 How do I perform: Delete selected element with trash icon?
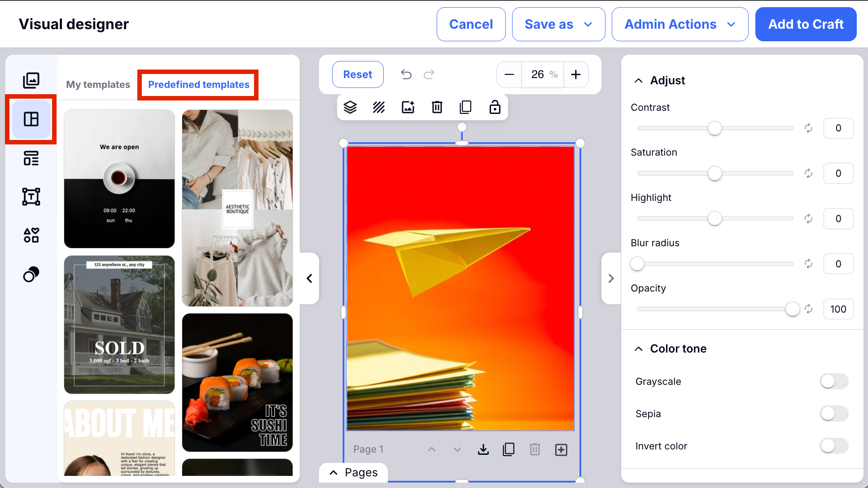pos(437,107)
